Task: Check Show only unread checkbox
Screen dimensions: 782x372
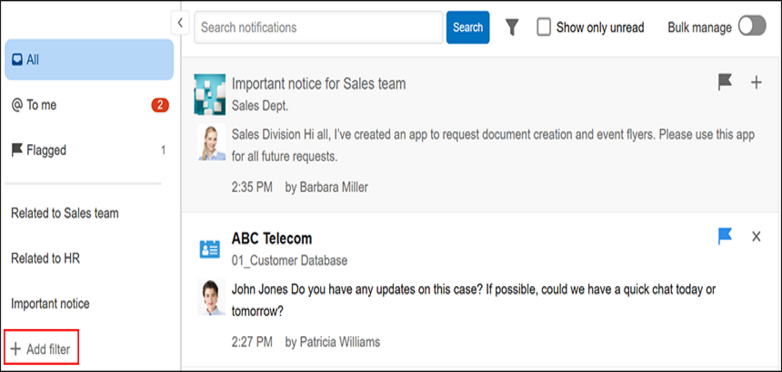Action: pyautogui.click(x=544, y=27)
